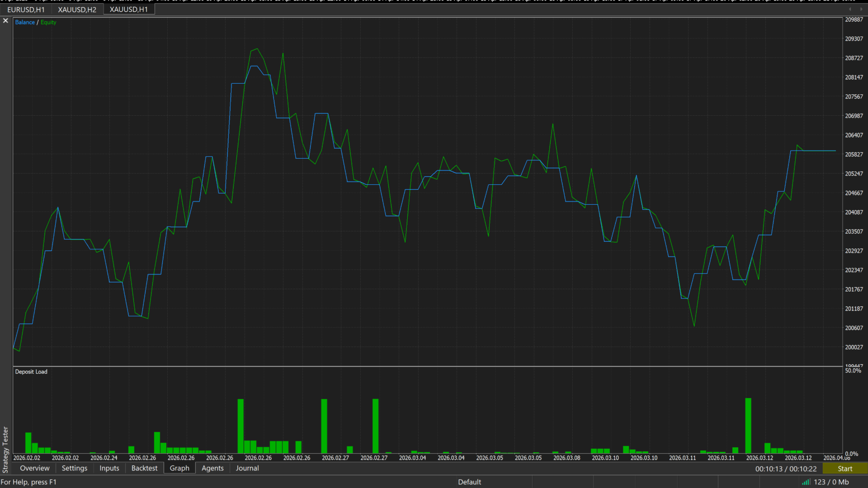Click the connection signal bars icon
This screenshot has width=868, height=488.
point(806,482)
